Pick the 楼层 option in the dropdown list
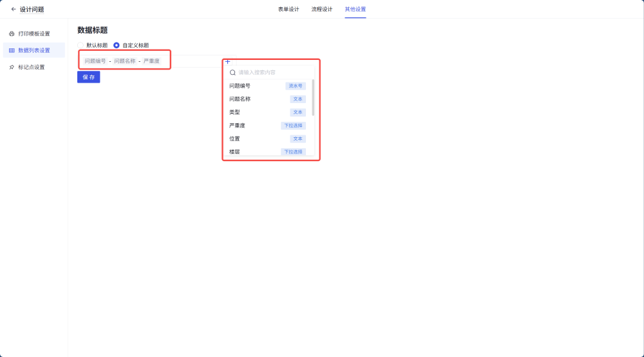The width and height of the screenshot is (644, 357). pyautogui.click(x=235, y=152)
